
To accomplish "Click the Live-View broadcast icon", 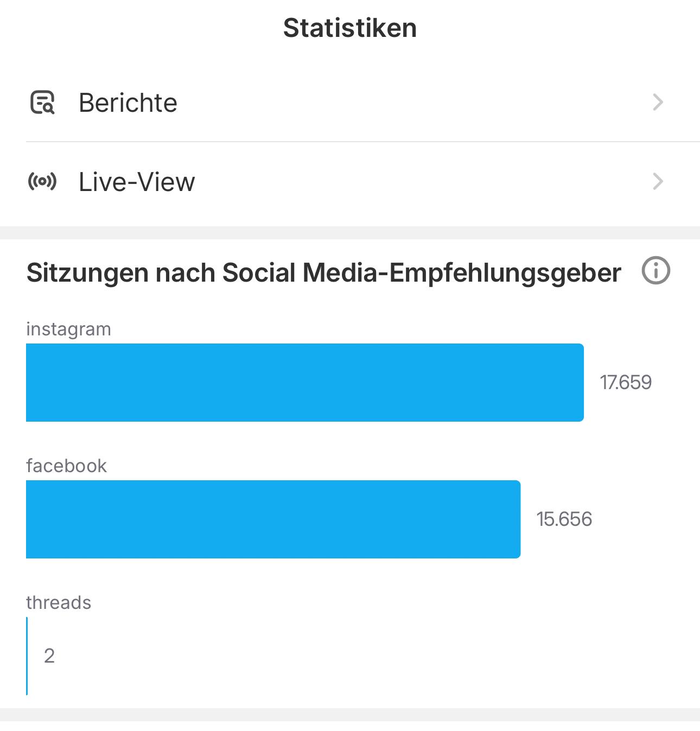I will click(x=42, y=181).
